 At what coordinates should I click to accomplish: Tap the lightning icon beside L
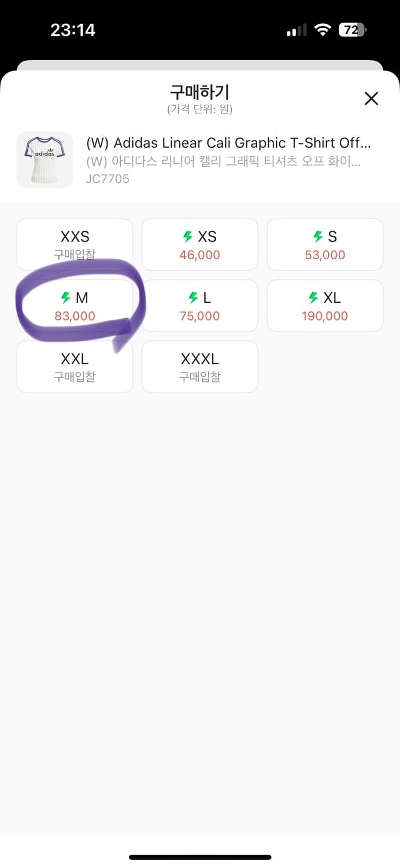pyautogui.click(x=194, y=297)
